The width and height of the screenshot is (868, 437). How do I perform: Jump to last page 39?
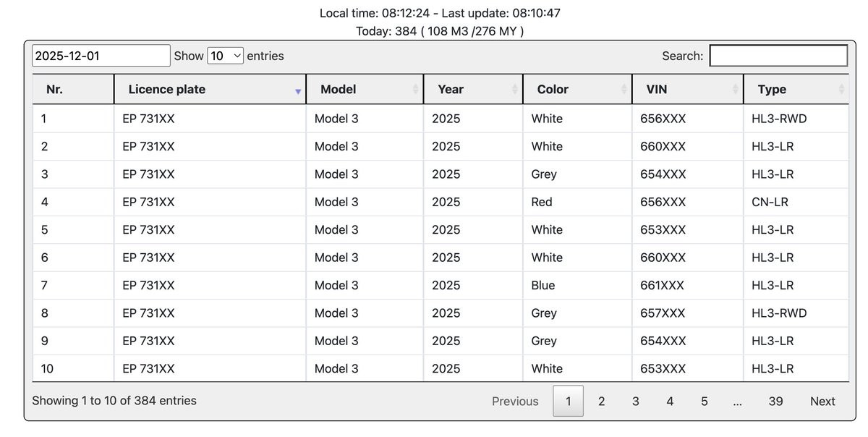point(775,401)
